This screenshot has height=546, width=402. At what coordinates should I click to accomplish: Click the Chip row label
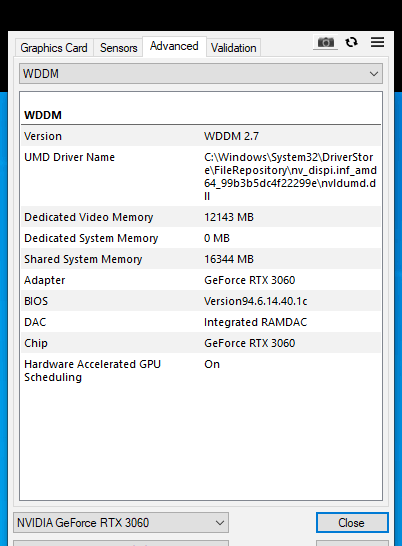point(36,343)
